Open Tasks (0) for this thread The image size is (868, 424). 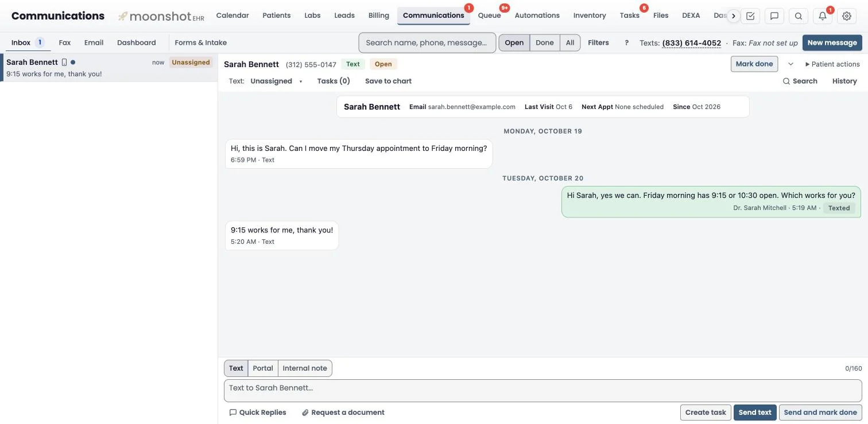(334, 81)
